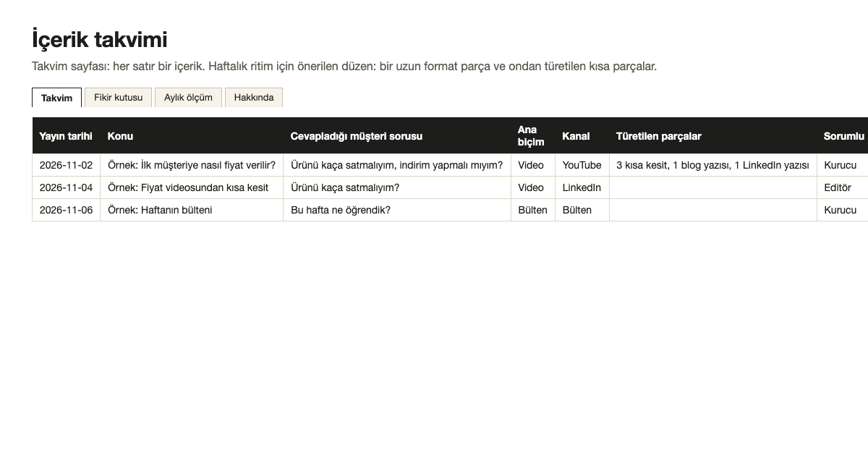Open the Aylık ölçüm tab

[188, 97]
